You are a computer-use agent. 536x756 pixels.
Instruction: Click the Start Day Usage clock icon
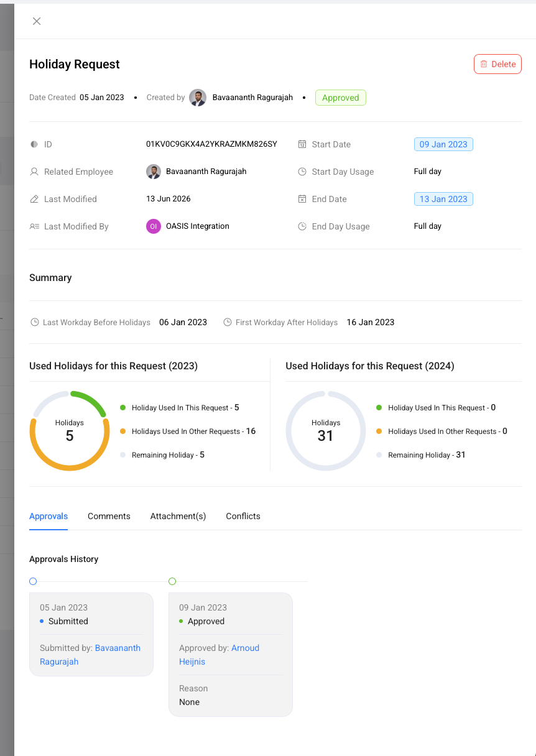point(302,172)
